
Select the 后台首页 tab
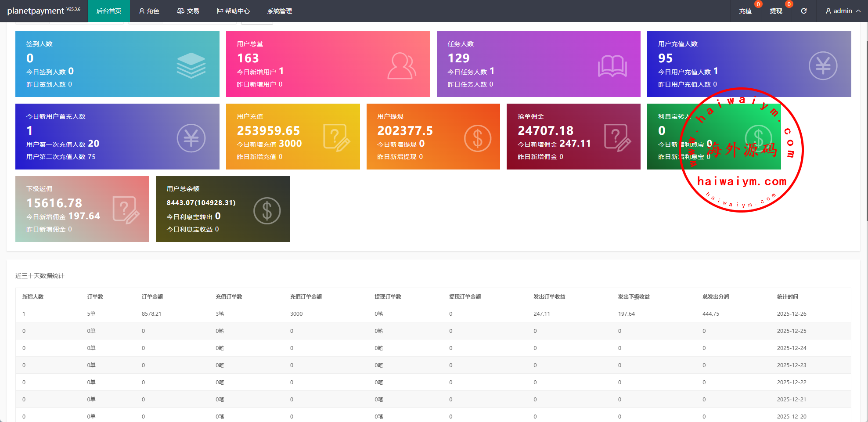coord(109,11)
